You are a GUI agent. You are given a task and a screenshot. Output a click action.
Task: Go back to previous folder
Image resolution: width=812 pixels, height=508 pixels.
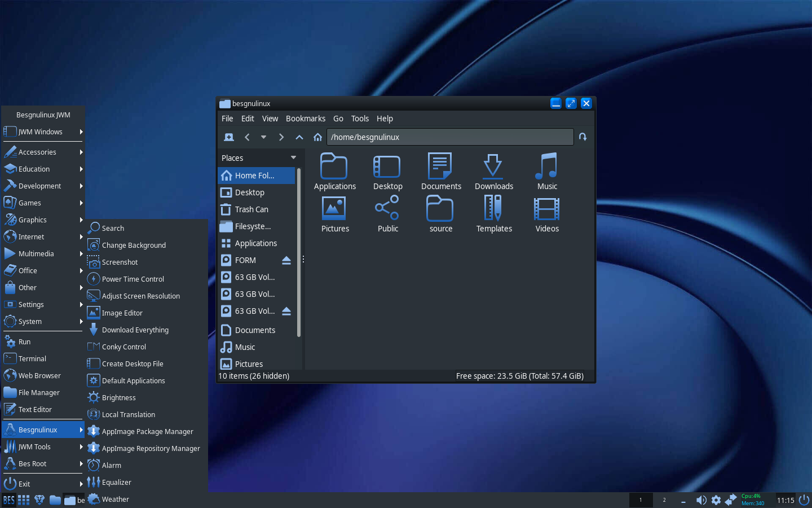coord(247,137)
